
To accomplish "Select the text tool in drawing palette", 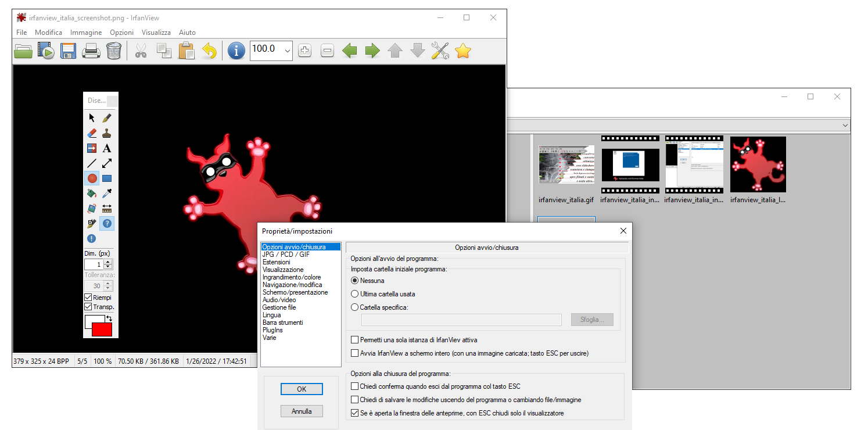I will (x=107, y=148).
